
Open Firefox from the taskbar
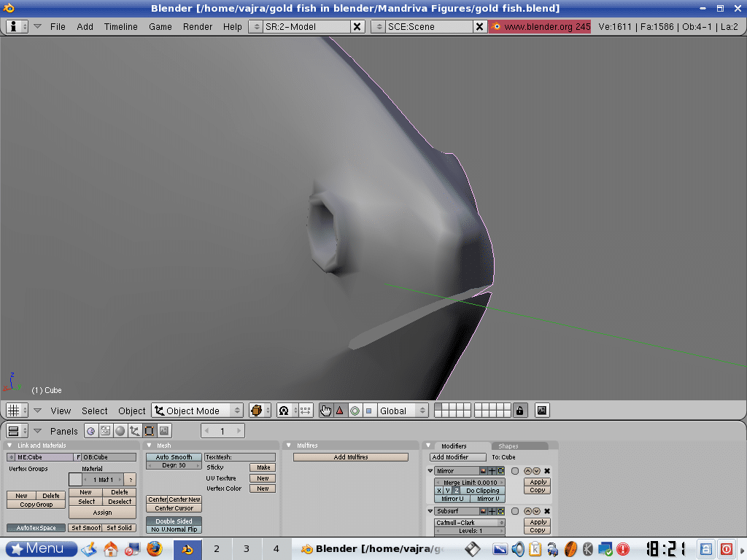(154, 548)
